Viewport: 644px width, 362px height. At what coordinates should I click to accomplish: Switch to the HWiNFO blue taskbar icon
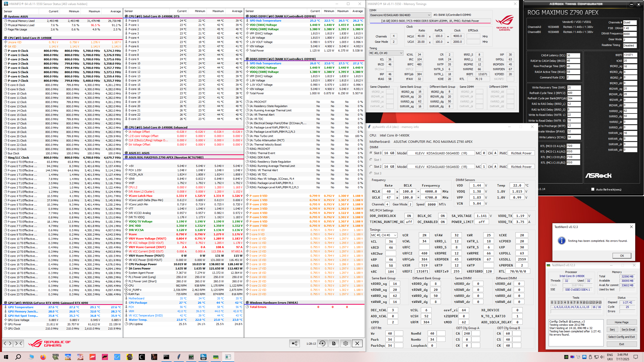(203, 357)
